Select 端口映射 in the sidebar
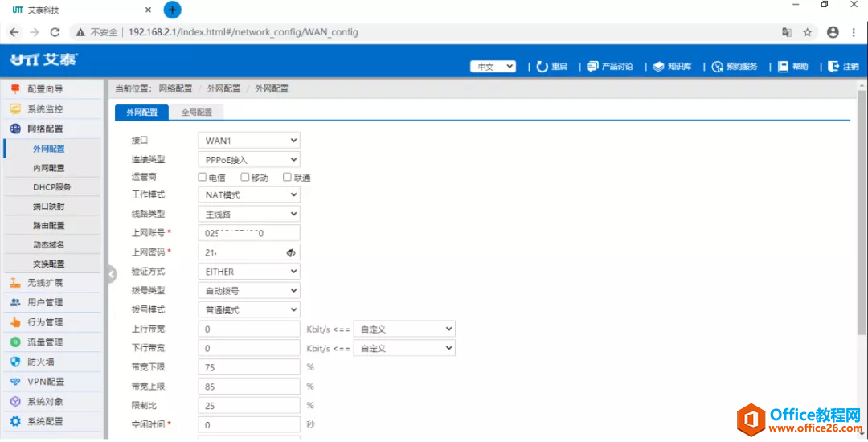 coord(49,207)
